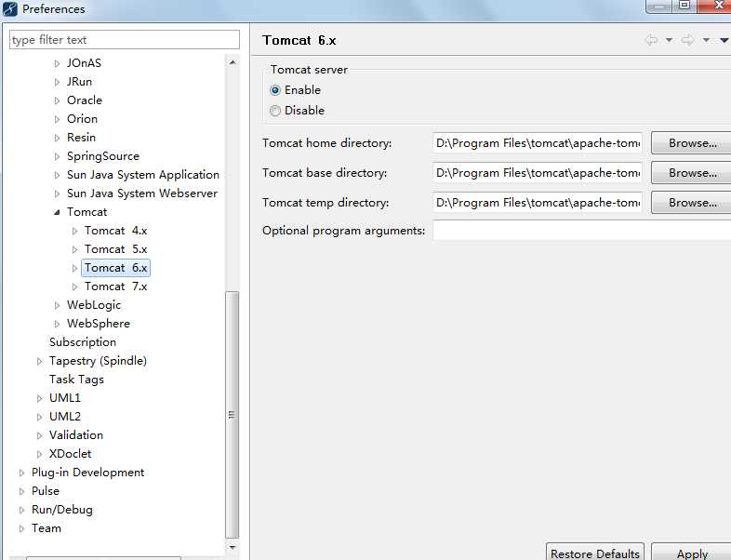The height and width of the screenshot is (560, 731).
Task: Browse for Tomcat temp directory
Action: pos(692,203)
